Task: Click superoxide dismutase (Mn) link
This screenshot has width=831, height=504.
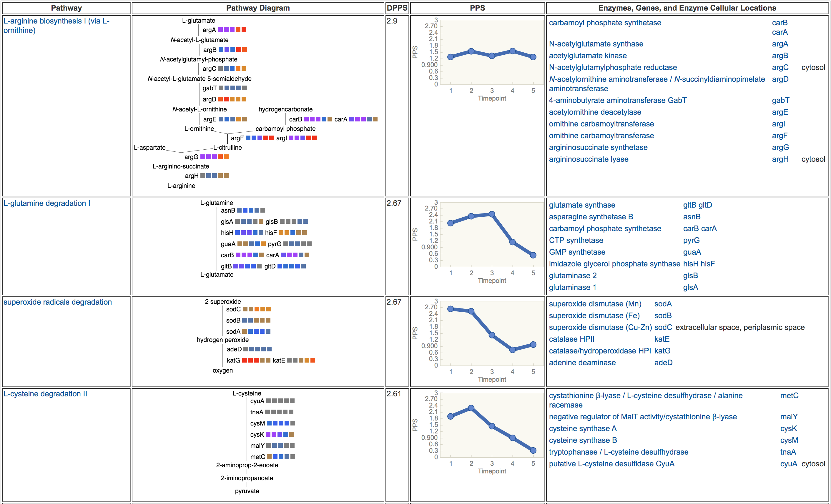Action: coord(595,304)
